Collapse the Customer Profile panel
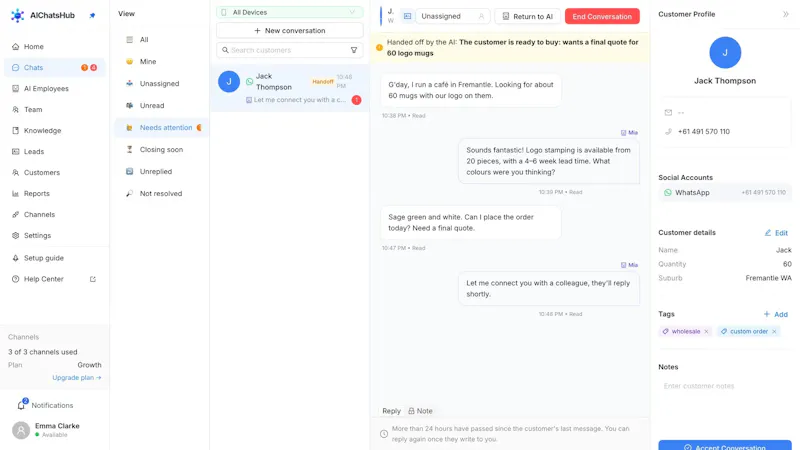This screenshot has width=800, height=450. (786, 14)
